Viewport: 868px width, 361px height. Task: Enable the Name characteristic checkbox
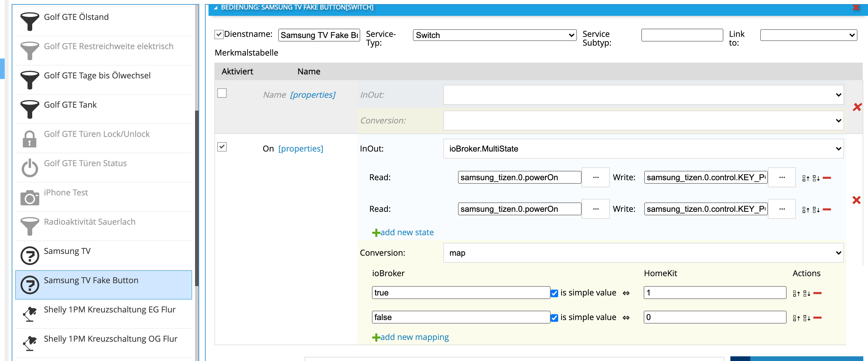(x=222, y=93)
